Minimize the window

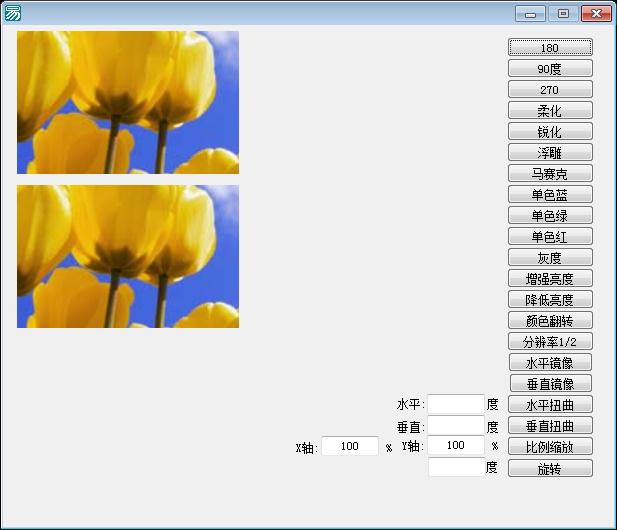(x=530, y=14)
